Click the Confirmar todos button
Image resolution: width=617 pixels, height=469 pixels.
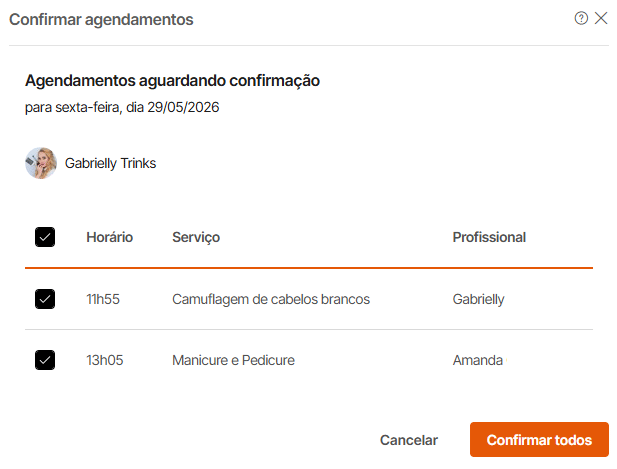[539, 440]
